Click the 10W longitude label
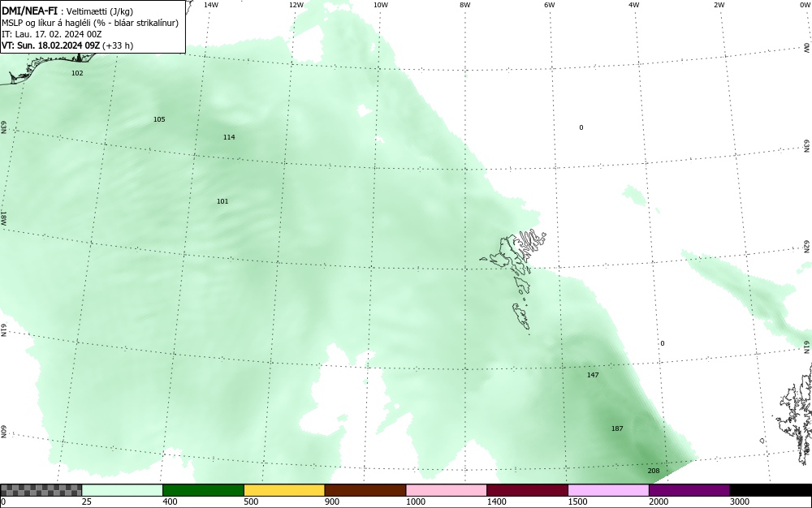 (381, 5)
